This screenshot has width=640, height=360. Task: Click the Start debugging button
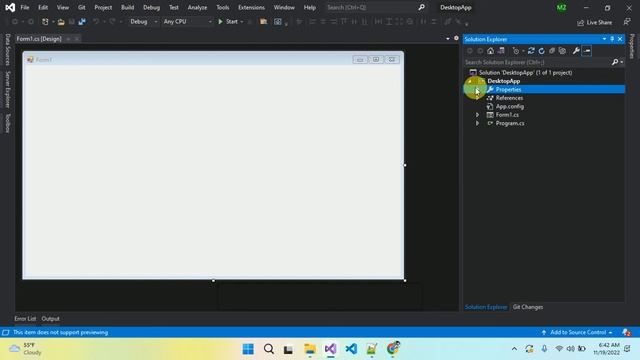pyautogui.click(x=228, y=22)
